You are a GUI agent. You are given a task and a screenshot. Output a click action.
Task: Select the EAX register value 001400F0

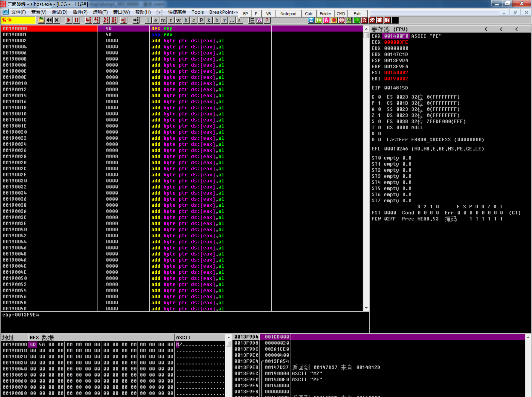[396, 36]
